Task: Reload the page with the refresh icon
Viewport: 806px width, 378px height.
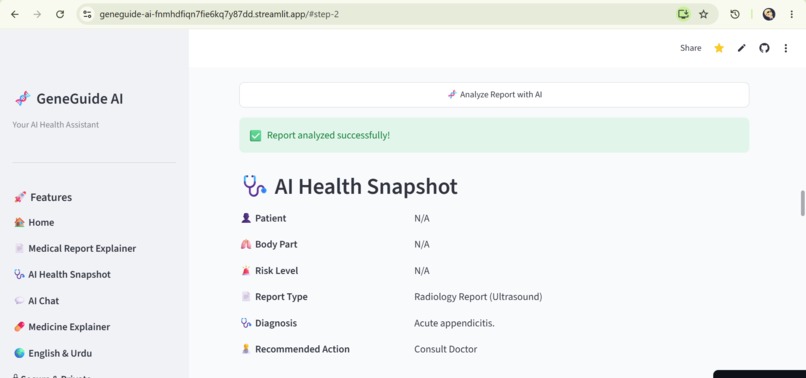Action: 60,14
